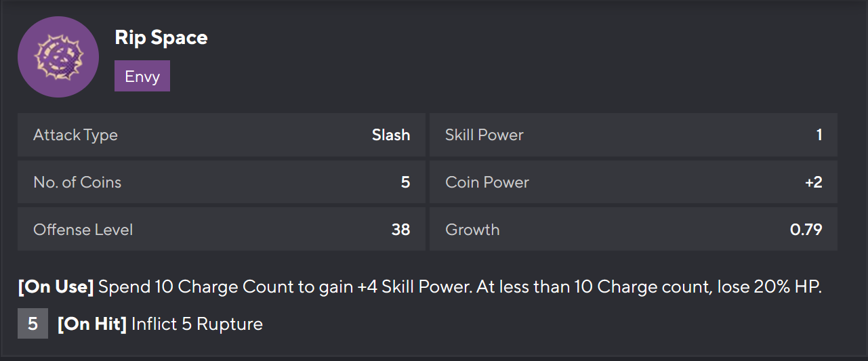868x361 pixels.
Task: Click the Offense Level label
Action: pyautogui.click(x=83, y=230)
